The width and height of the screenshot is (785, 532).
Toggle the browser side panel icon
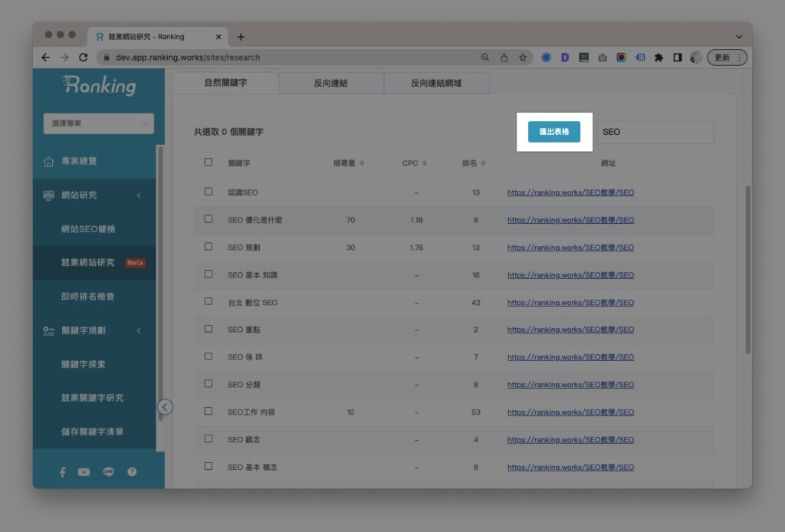coord(678,57)
